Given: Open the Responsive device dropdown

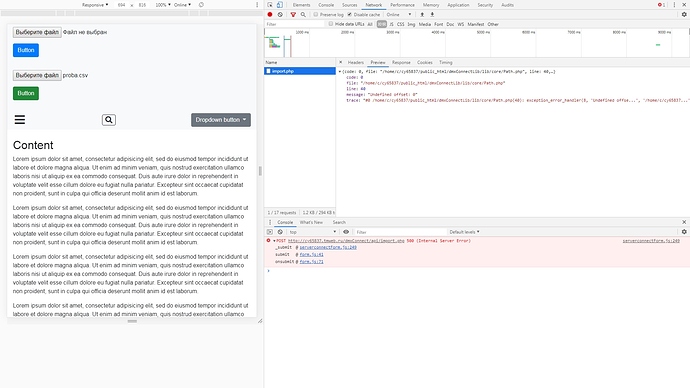Looking at the screenshot, I should click(95, 5).
